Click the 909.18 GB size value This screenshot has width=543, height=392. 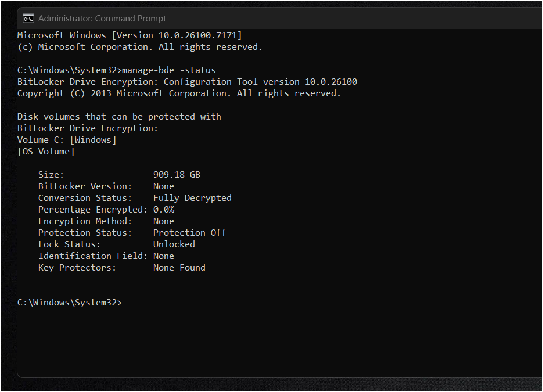[177, 175]
